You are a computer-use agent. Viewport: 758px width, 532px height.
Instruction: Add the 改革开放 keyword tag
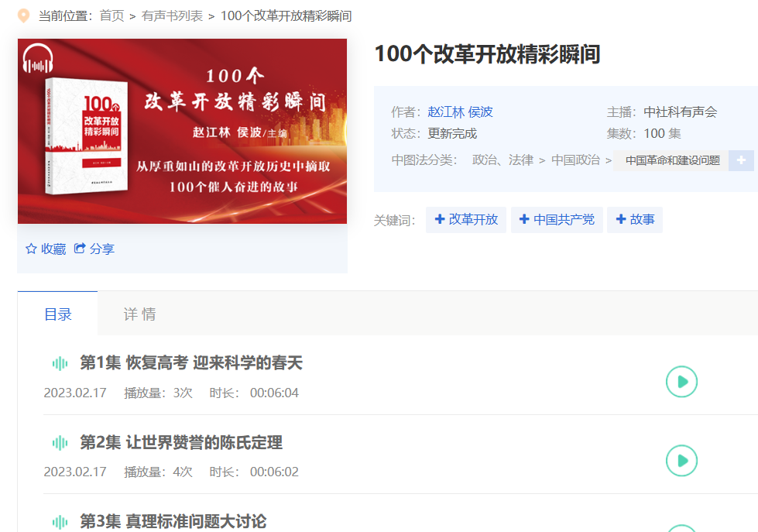(466, 220)
